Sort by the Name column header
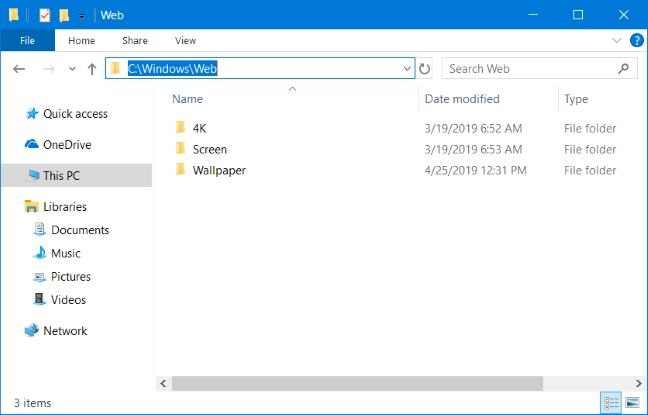648x415 pixels. (x=187, y=99)
